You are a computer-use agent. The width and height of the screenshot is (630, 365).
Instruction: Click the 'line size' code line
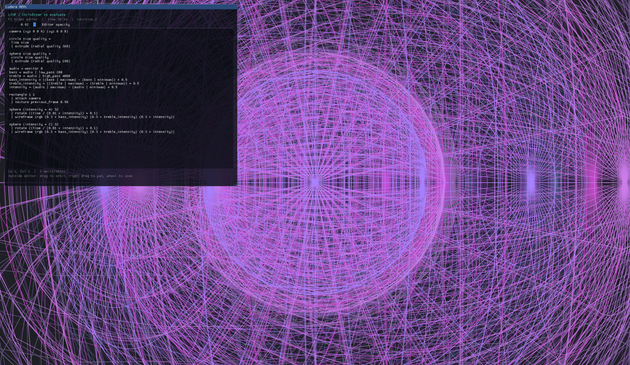[20, 42]
